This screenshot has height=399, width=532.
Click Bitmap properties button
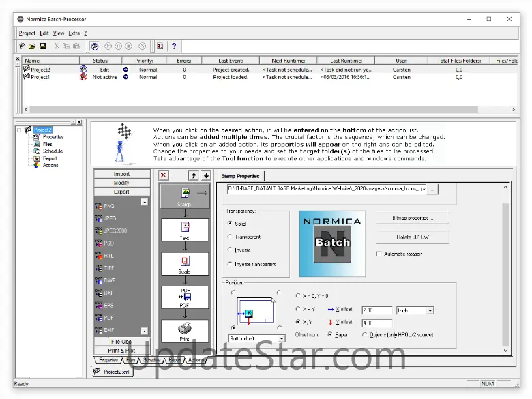tap(413, 218)
